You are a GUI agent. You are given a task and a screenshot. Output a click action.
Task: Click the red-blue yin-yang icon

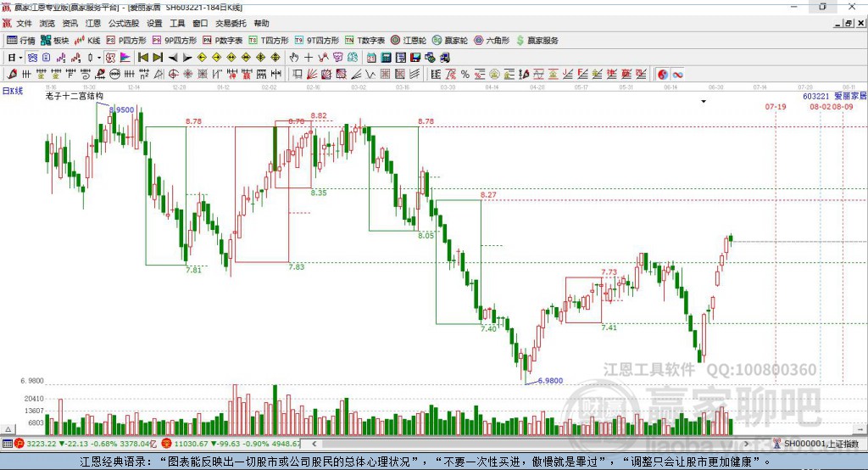coord(663,75)
